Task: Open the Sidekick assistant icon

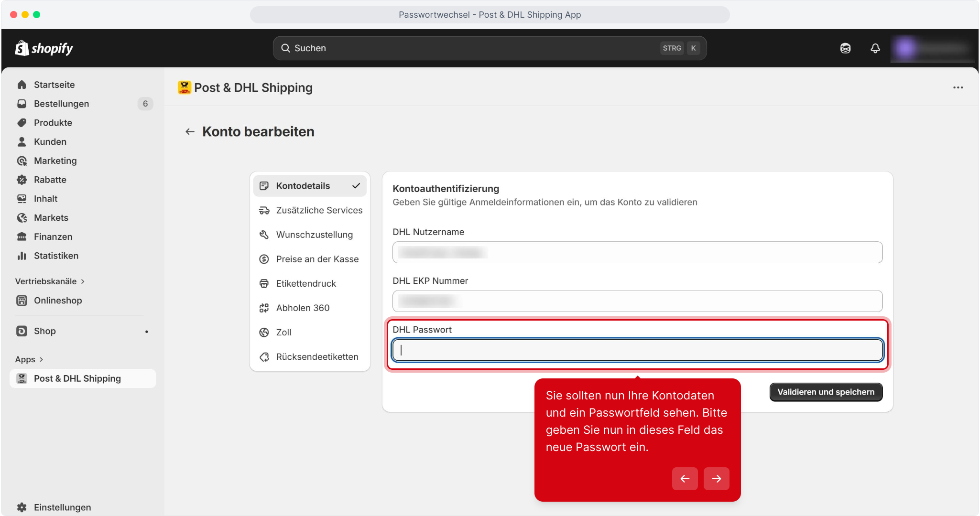Action: point(845,48)
